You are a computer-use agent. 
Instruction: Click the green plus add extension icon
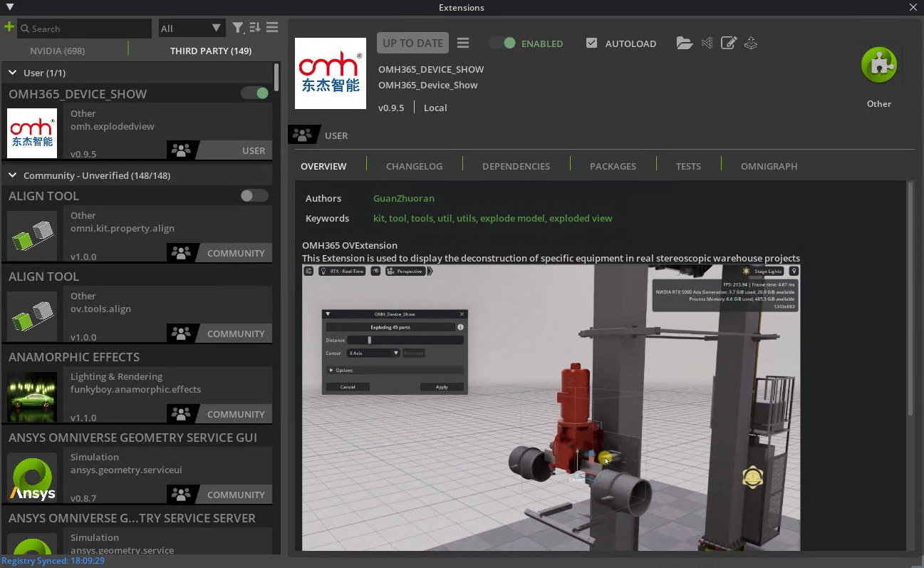point(9,27)
